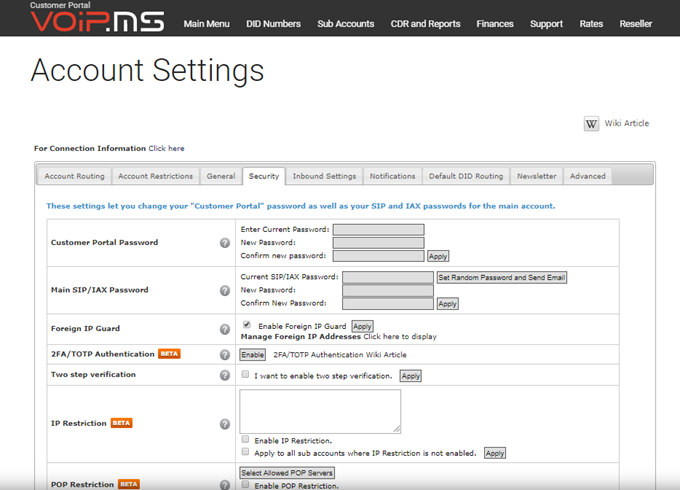The height and width of the screenshot is (490, 680).
Task: Open Sub Accounts menu
Action: (346, 24)
